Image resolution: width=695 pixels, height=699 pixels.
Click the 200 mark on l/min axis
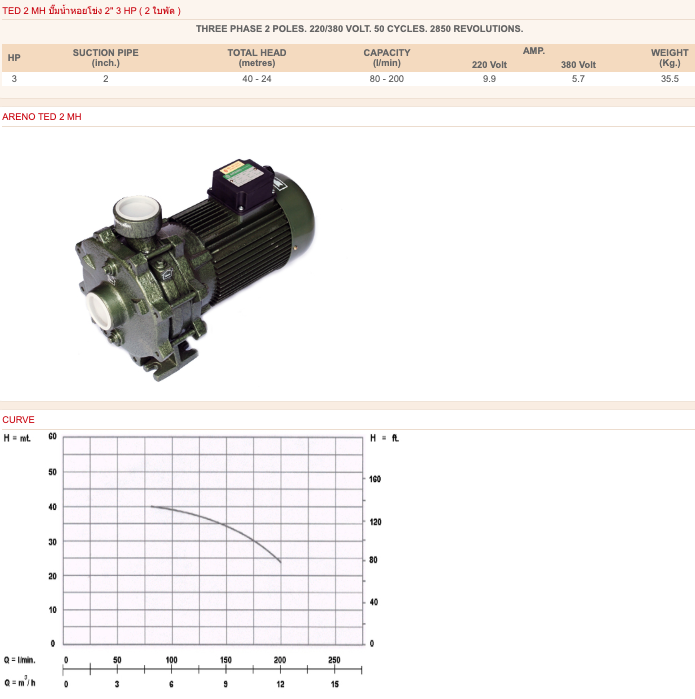point(280,660)
